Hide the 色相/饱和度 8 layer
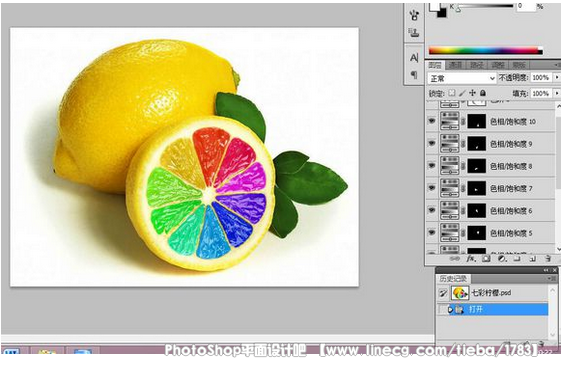The width and height of the screenshot is (588, 367). pyautogui.click(x=432, y=165)
